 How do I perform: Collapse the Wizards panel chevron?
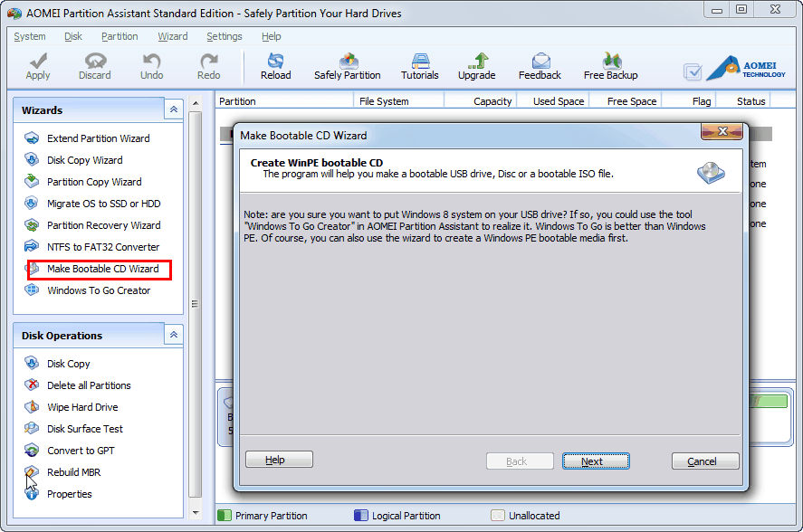[x=174, y=109]
